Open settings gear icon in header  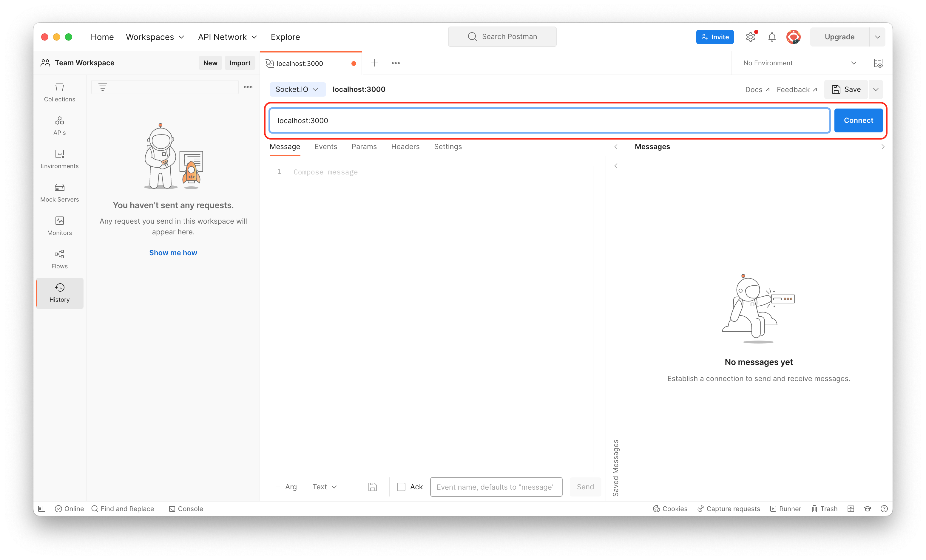tap(750, 37)
